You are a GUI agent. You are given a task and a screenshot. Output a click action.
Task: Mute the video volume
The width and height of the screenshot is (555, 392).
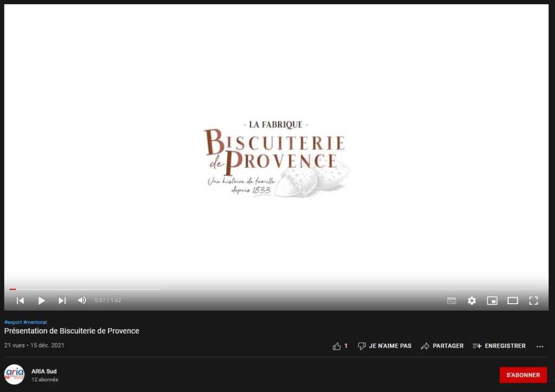point(82,300)
